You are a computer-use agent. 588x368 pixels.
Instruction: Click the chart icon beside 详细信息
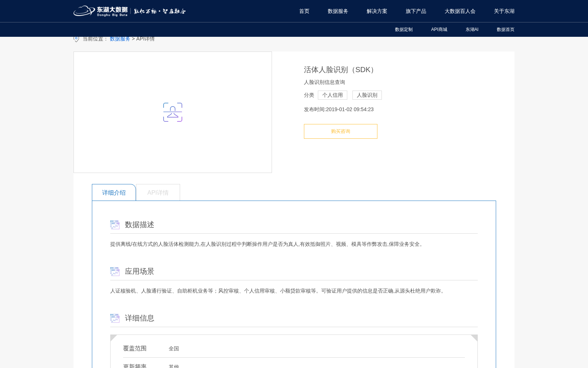click(115, 318)
